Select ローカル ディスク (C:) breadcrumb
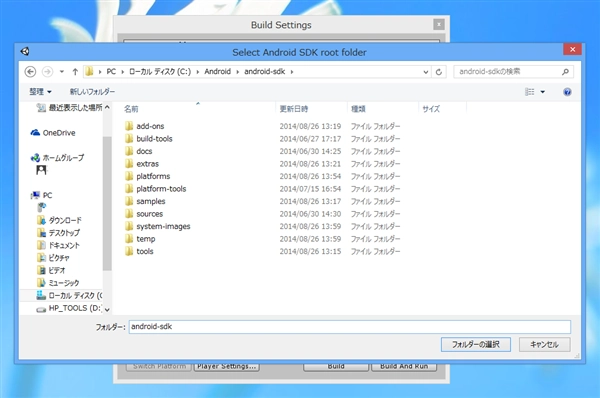600x398 pixels. tap(160, 72)
